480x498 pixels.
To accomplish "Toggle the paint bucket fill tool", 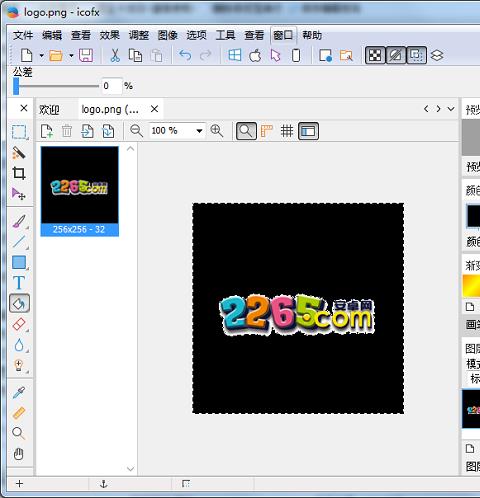I will 19,303.
